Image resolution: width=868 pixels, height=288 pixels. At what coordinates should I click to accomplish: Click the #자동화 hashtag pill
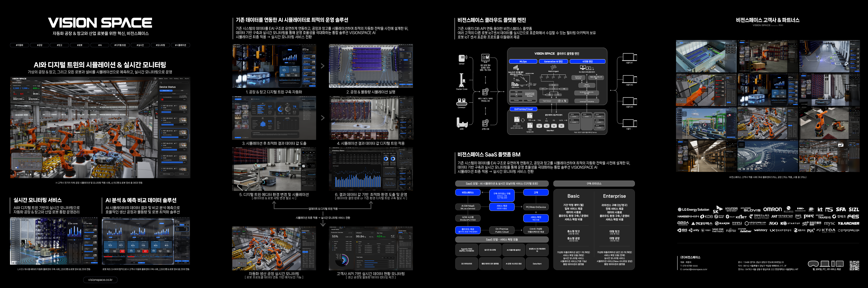click(19, 45)
